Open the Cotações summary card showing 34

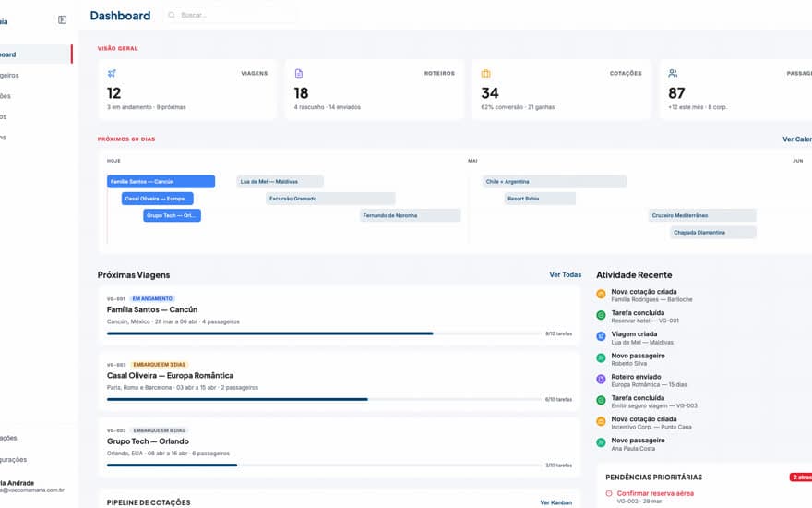[x=561, y=90]
